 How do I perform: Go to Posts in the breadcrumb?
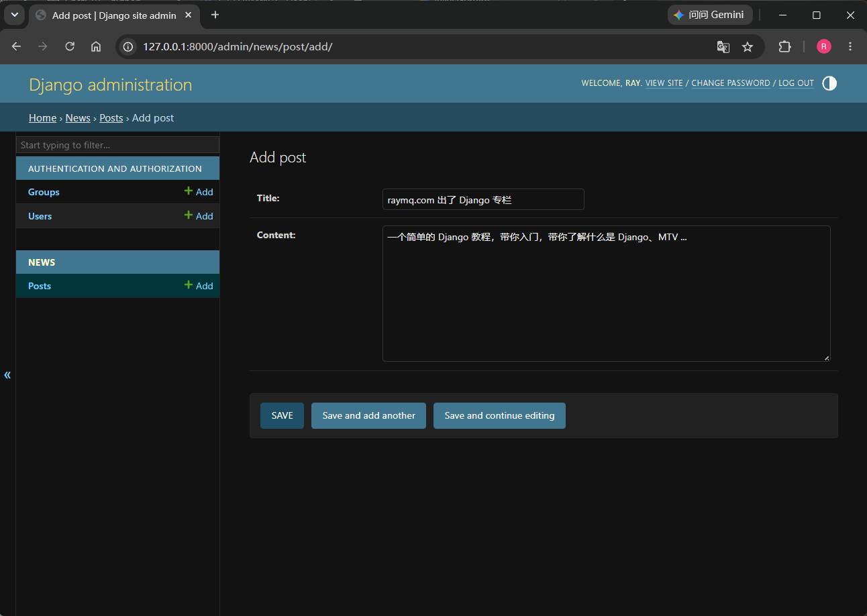point(111,118)
